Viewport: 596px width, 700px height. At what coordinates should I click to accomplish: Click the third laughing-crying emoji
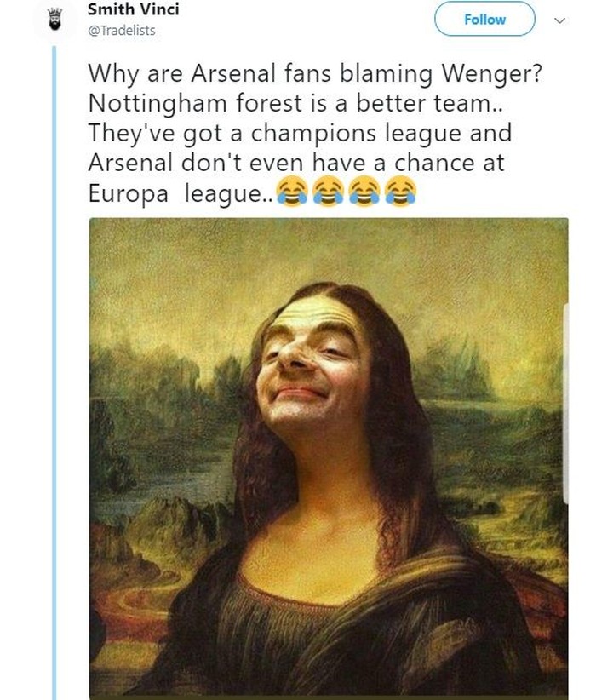coord(364,194)
